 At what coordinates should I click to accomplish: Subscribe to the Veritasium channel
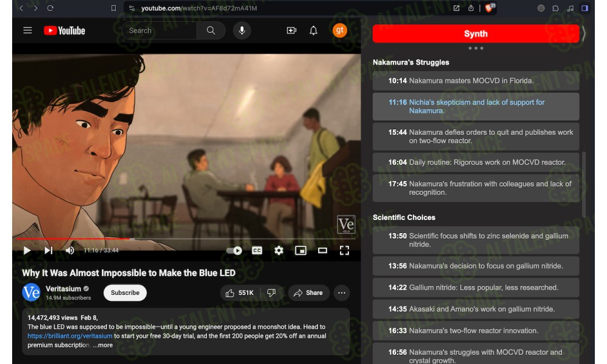tap(125, 292)
